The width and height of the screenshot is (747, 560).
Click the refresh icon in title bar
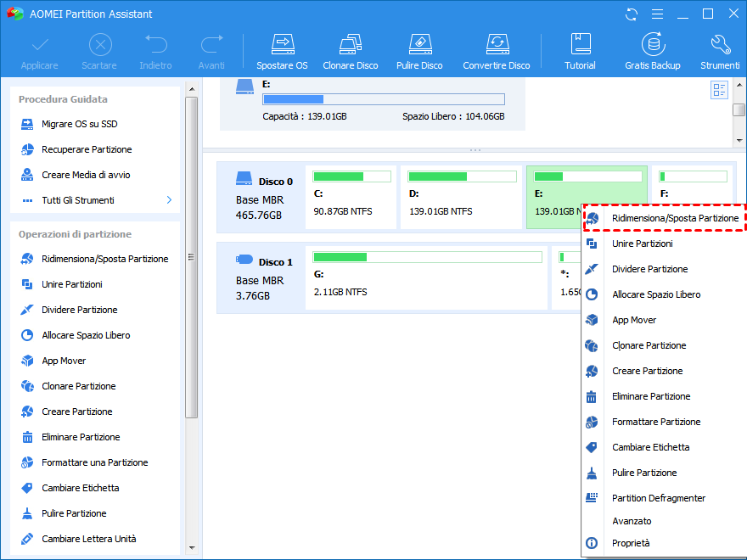pos(632,14)
